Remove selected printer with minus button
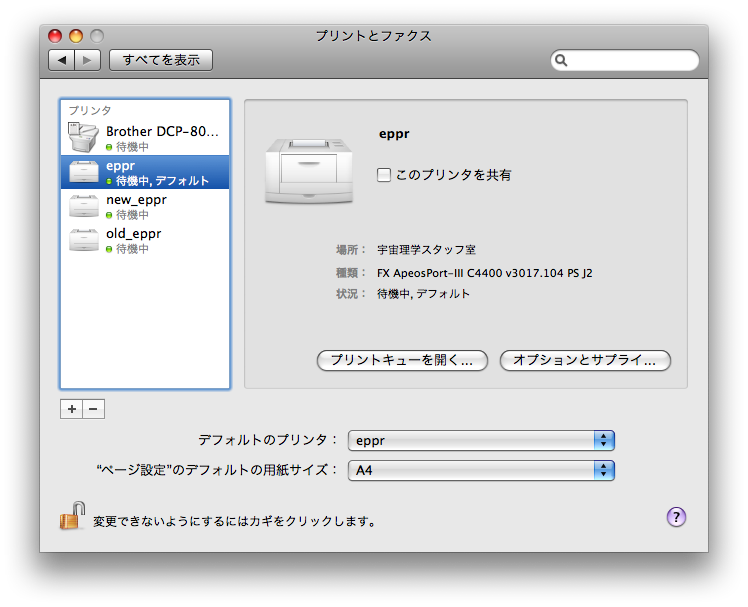748x607 pixels. coord(93,409)
